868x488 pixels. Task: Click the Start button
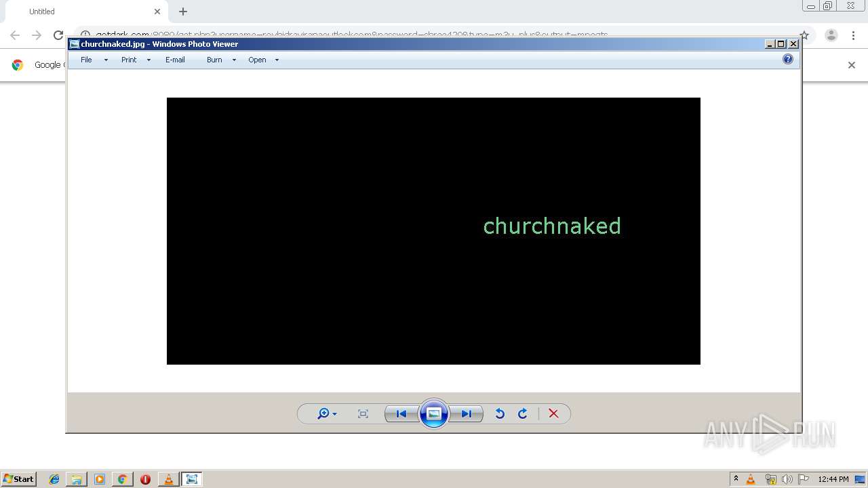click(x=19, y=479)
